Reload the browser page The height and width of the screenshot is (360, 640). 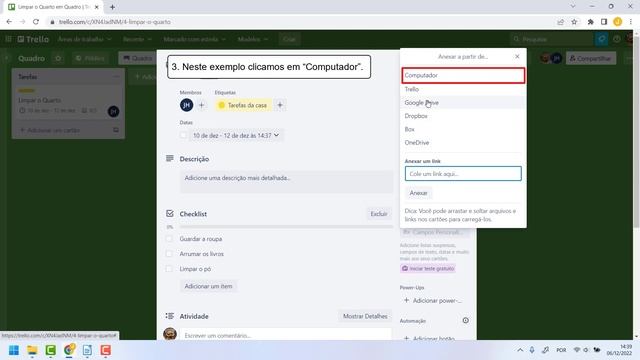(x=36, y=22)
